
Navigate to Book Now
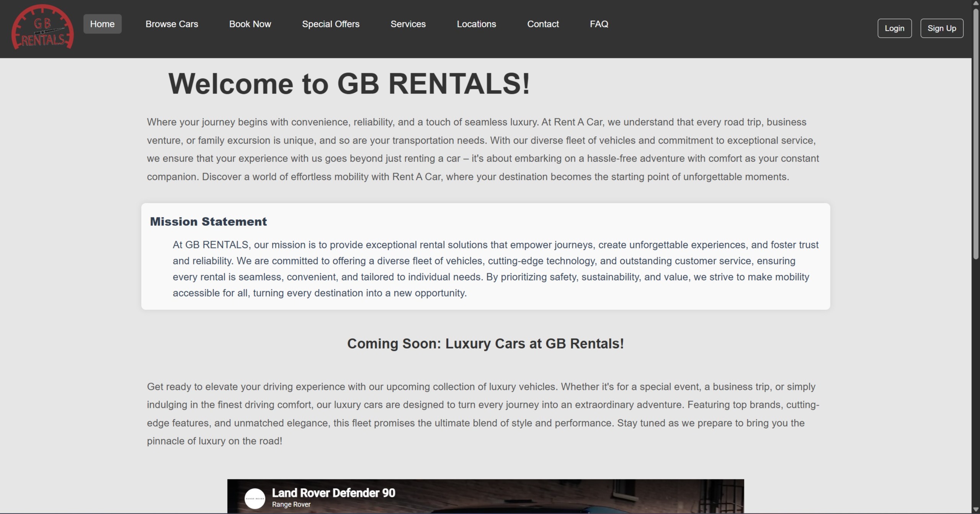250,24
